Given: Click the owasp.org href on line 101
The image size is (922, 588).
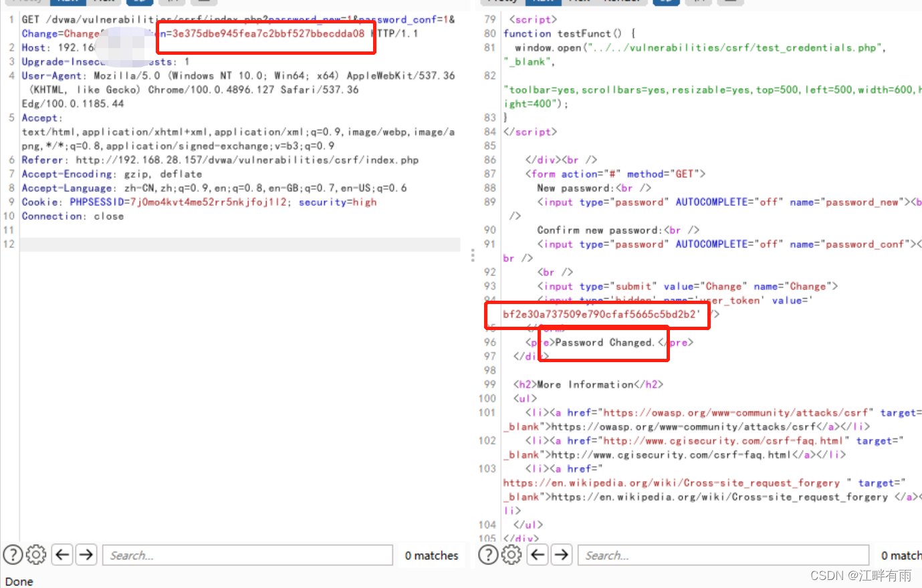Looking at the screenshot, I should tap(736, 412).
